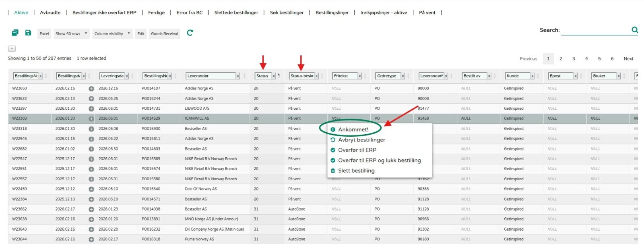Screen dimensions: 644x244
Task: Click the green refresh icon
Action: [190, 33]
